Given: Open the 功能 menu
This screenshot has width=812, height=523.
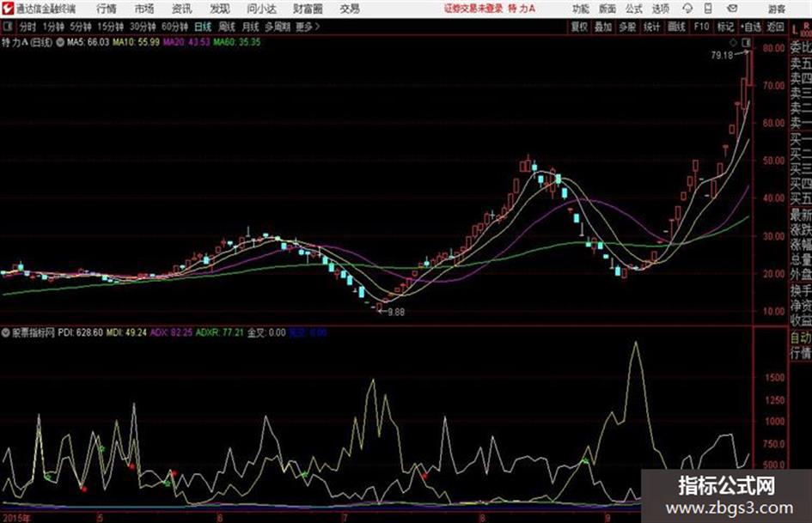Looking at the screenshot, I should pyautogui.click(x=581, y=9).
